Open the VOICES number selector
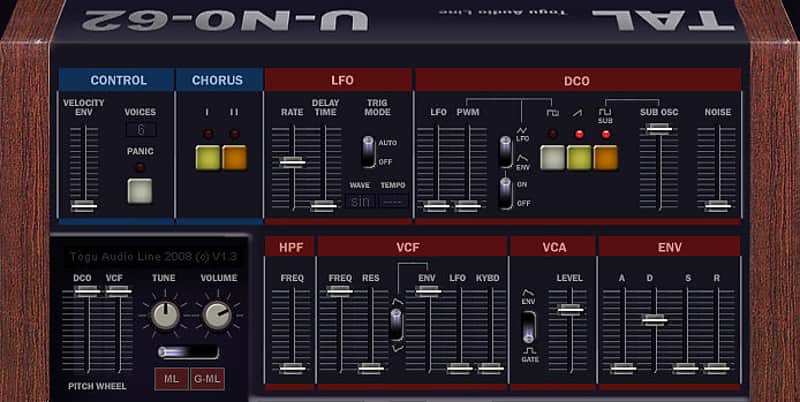The image size is (800, 402). (141, 130)
